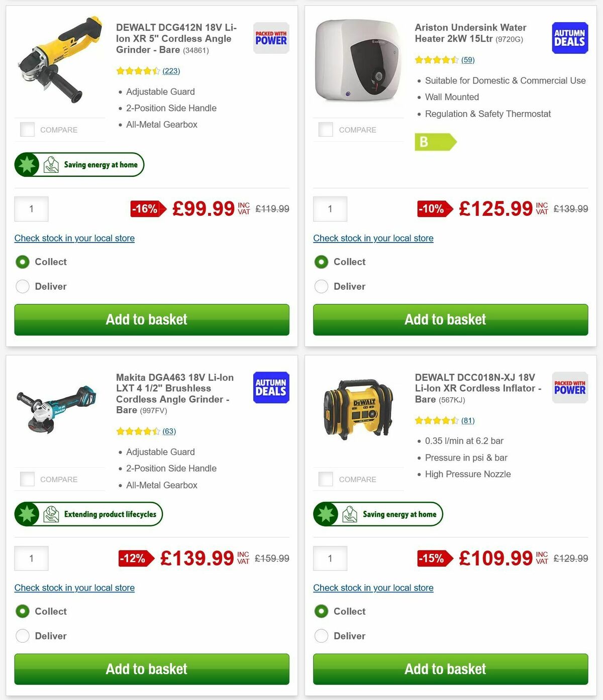Click "Packed with Power" badge on DEWALT inflator
Image resolution: width=603 pixels, height=700 pixels.
tap(569, 387)
